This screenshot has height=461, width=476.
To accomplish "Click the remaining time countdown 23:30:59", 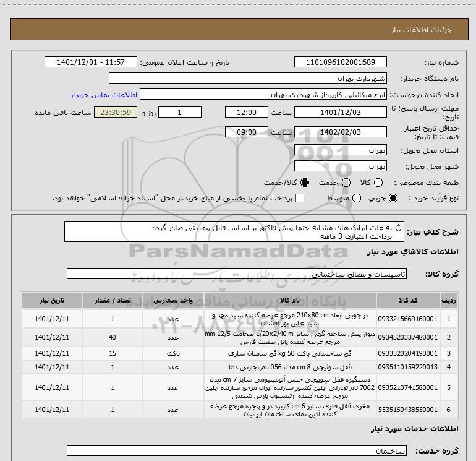I will [116, 113].
